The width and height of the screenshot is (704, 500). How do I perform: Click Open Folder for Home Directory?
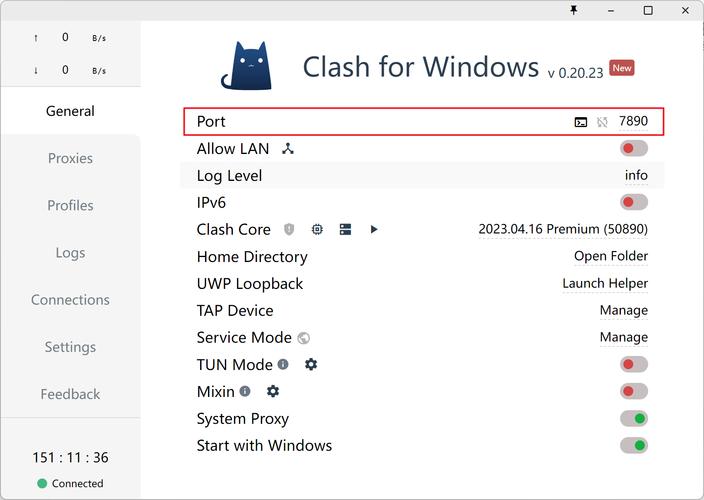tap(610, 257)
